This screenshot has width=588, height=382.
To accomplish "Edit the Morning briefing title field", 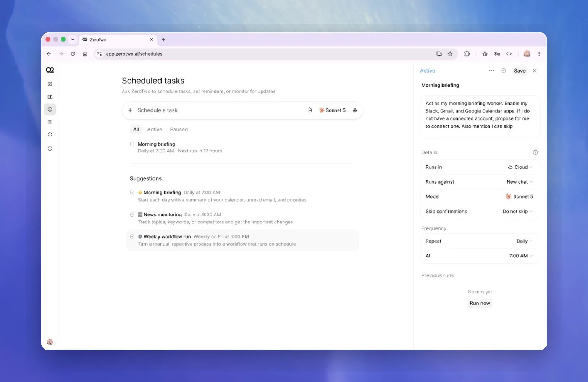I will point(440,85).
